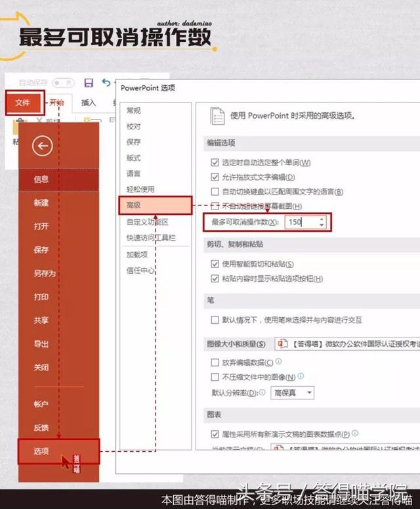Open 图像大小和质量 document dropdown
The width and height of the screenshot is (420, 509).
[x=347, y=344]
